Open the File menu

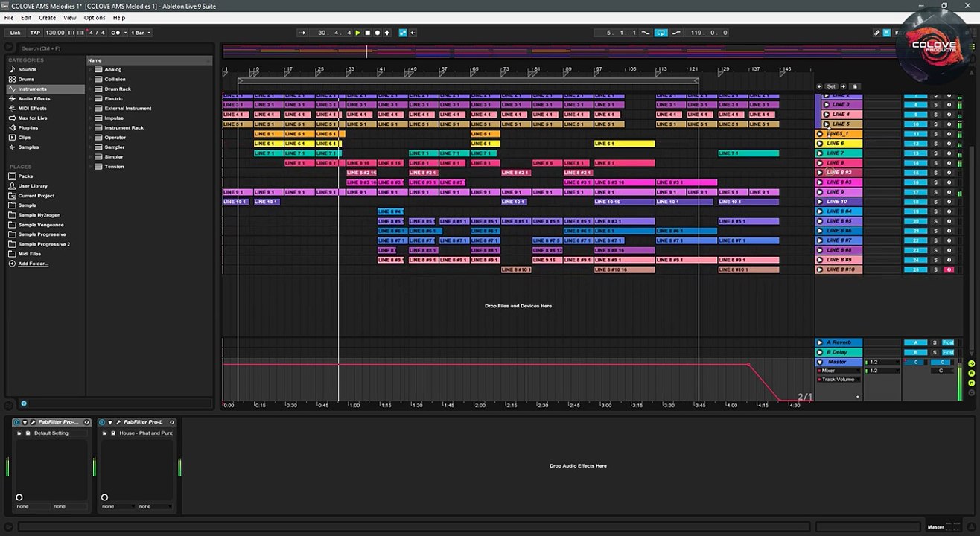click(9, 18)
